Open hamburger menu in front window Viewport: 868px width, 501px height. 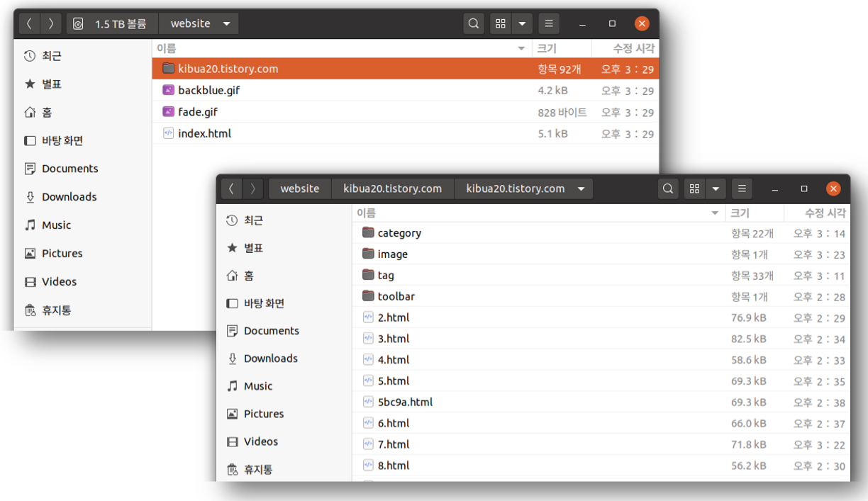click(x=742, y=188)
